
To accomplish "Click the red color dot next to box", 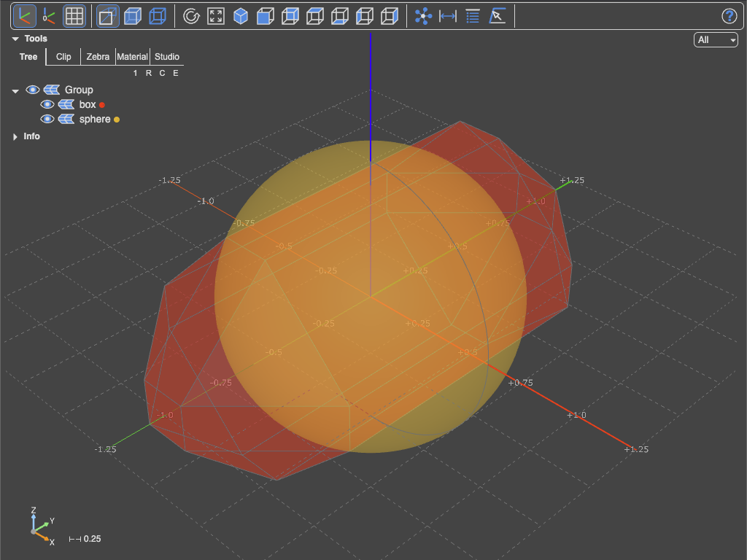I will pyautogui.click(x=102, y=105).
